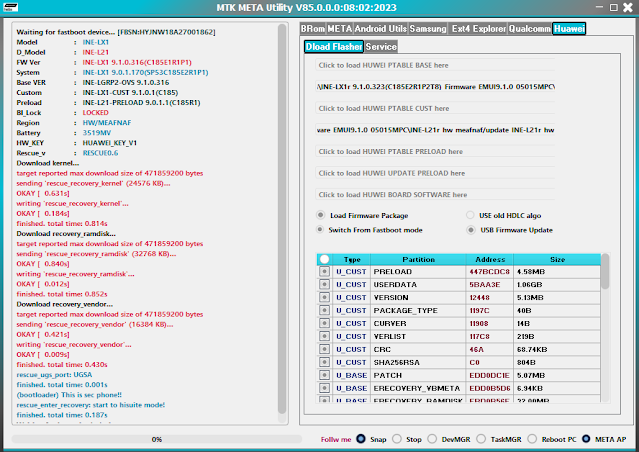Click the application icon in title bar
The height and width of the screenshot is (452, 639).
(11, 7)
